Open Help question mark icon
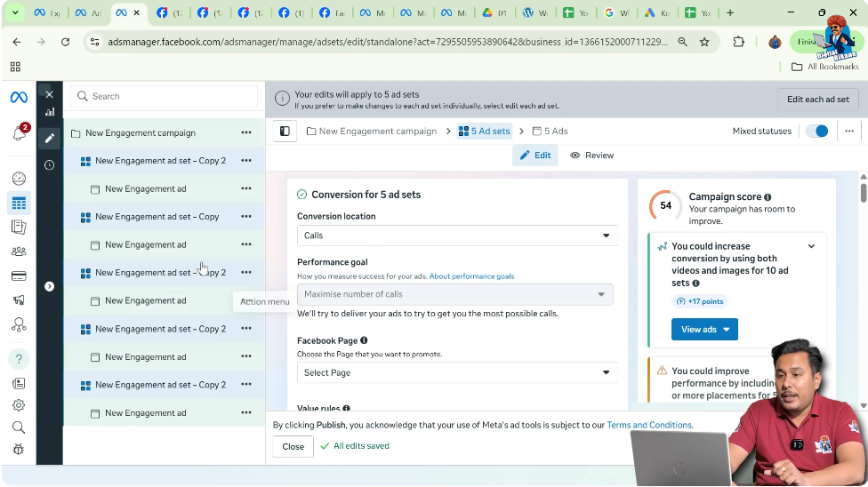The width and height of the screenshot is (868, 487). (x=19, y=359)
